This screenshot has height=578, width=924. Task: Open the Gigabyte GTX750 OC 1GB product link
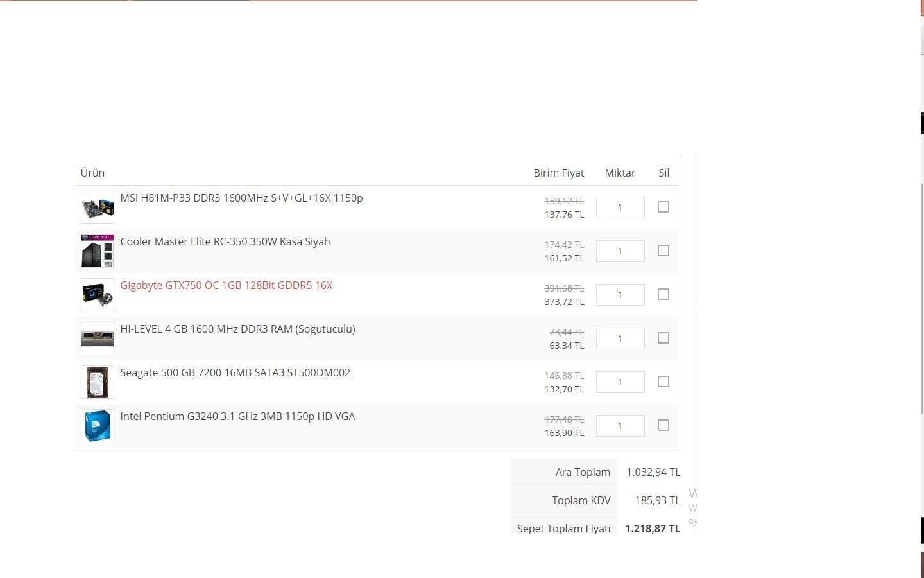pos(227,285)
